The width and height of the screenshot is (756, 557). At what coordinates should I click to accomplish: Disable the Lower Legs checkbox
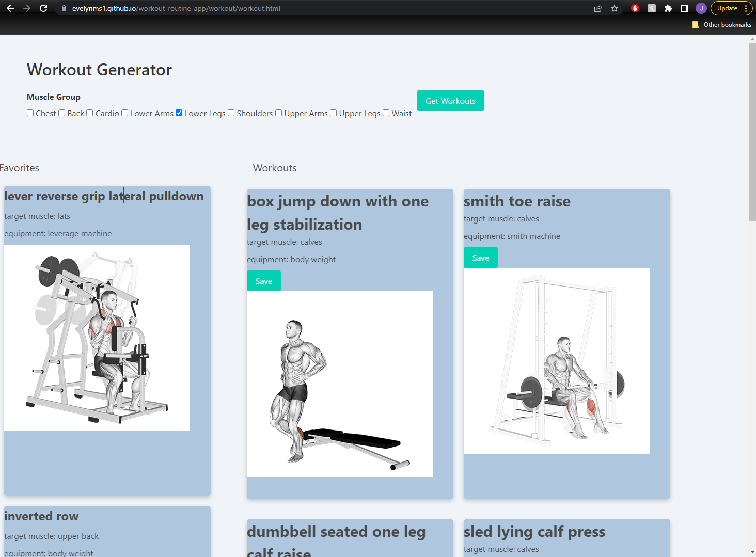(179, 113)
